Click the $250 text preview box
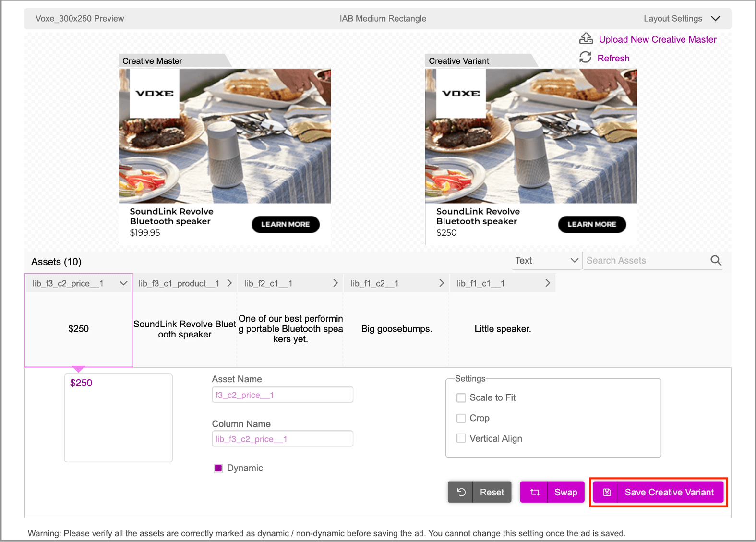This screenshot has width=756, height=542. pos(119,418)
